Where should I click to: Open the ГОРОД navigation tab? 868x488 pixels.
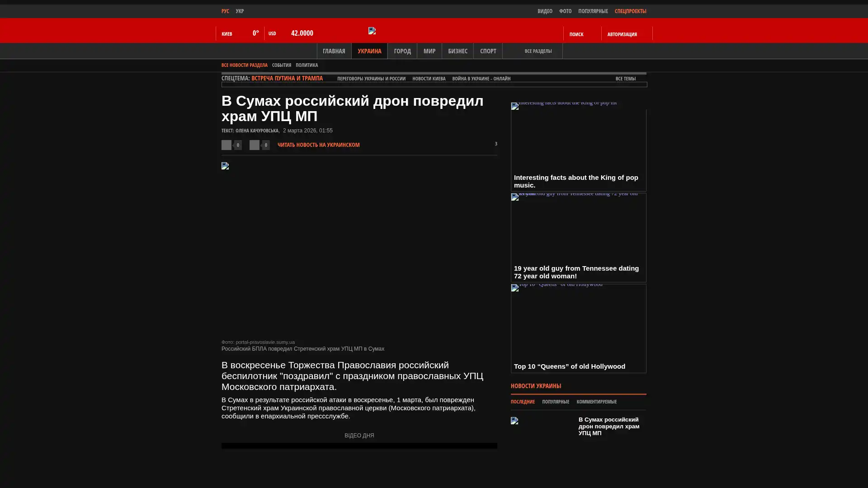(402, 52)
